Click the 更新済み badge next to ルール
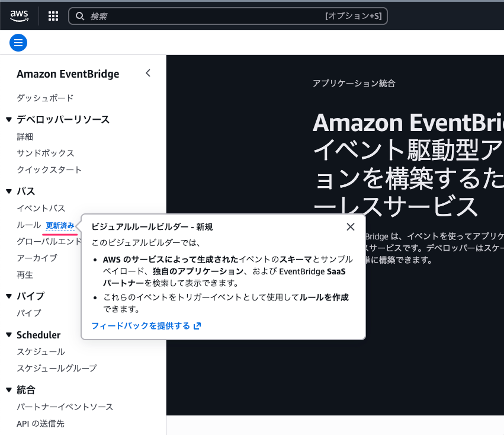This screenshot has width=504, height=435. [x=59, y=225]
